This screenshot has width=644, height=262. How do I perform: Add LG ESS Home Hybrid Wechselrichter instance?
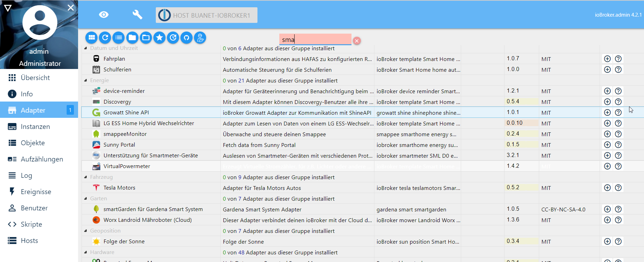pyautogui.click(x=607, y=123)
